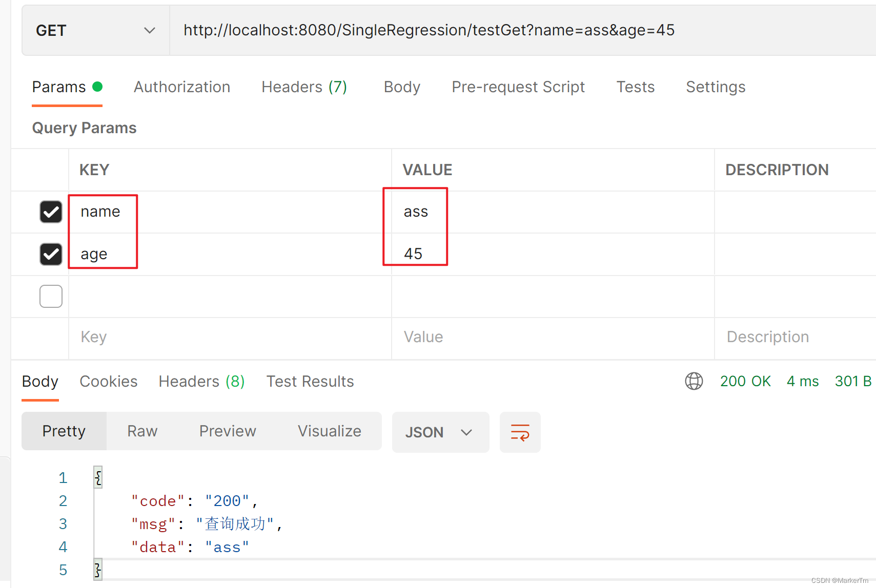Viewport: 876px width, 588px height.
Task: Click the 45 value cell
Action: coord(553,255)
